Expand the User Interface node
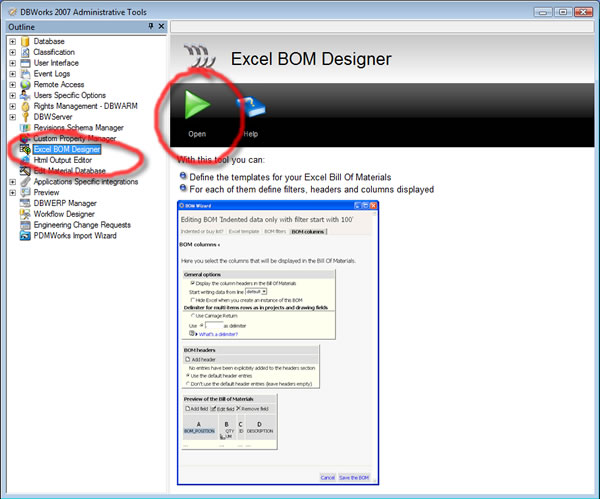Screen dimensions: 600x499 (x=13, y=63)
